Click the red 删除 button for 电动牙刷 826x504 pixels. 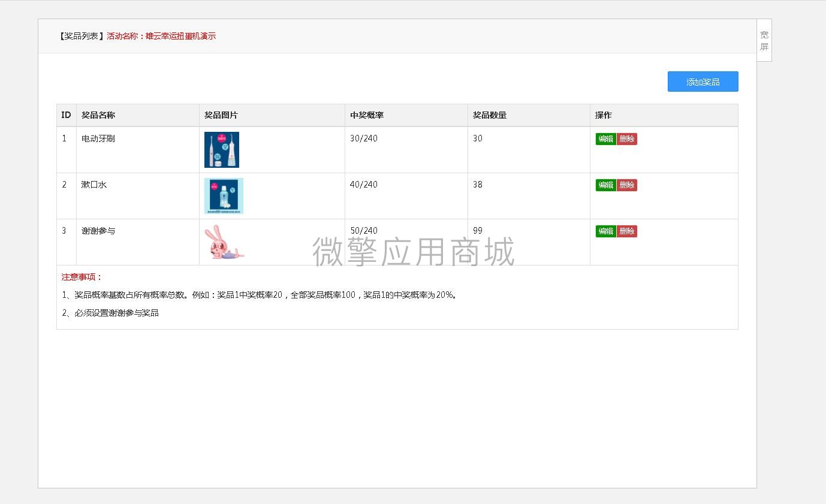[626, 138]
